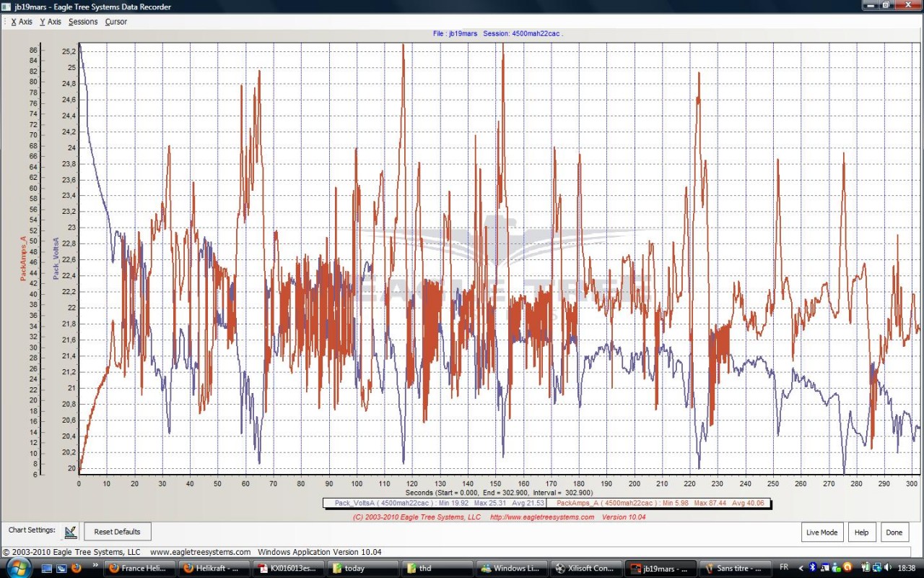Click the Show Desktop quick launch icon
The image size is (924, 578).
[x=47, y=568]
